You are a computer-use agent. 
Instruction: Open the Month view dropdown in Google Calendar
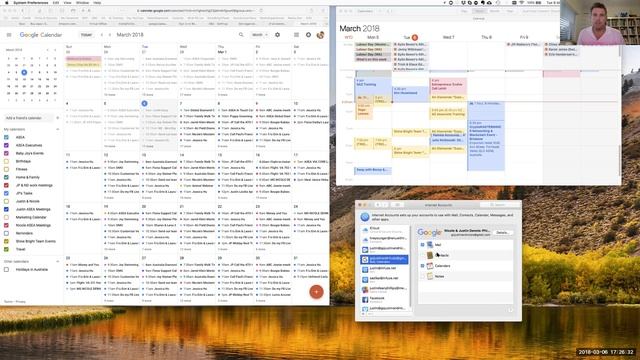(260, 35)
